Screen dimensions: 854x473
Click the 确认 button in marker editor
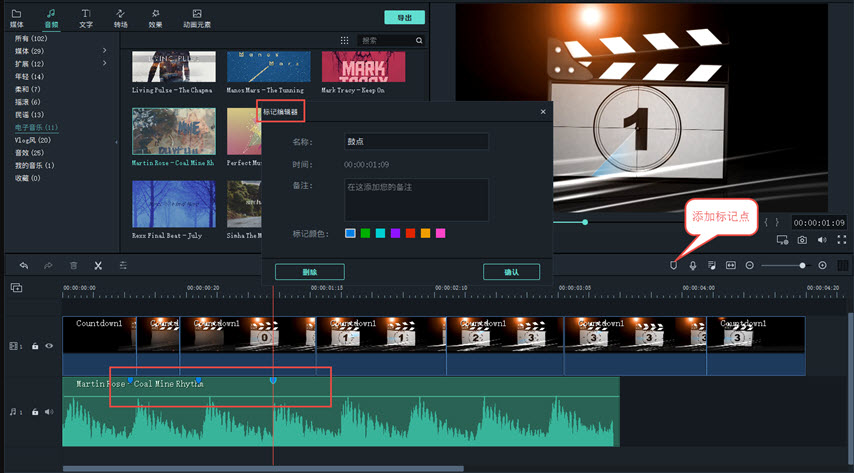(511, 272)
